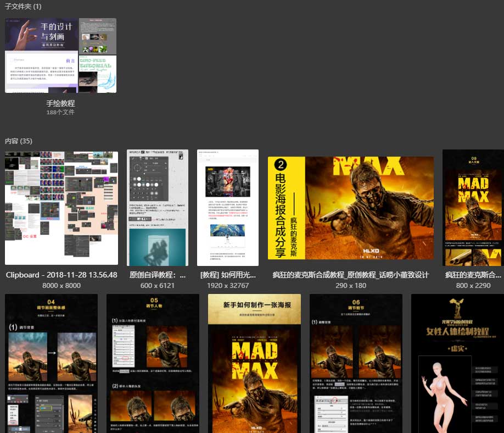The image size is (504, 433).
Task: Click 疯狂的麦克斯合成教程_原创教程_话唠小董致设计 filename
Action: pos(351,275)
